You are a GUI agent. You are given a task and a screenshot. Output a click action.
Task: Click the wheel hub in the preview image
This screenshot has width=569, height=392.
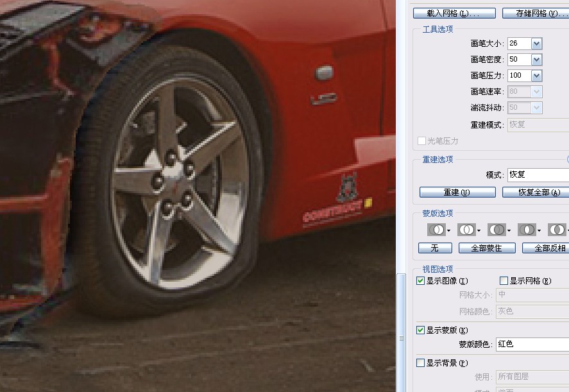coord(173,183)
